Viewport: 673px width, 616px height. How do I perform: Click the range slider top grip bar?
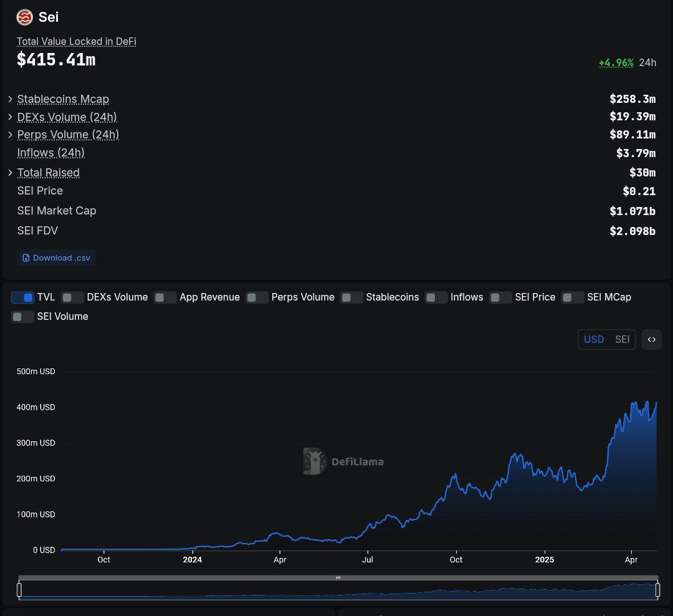338,578
